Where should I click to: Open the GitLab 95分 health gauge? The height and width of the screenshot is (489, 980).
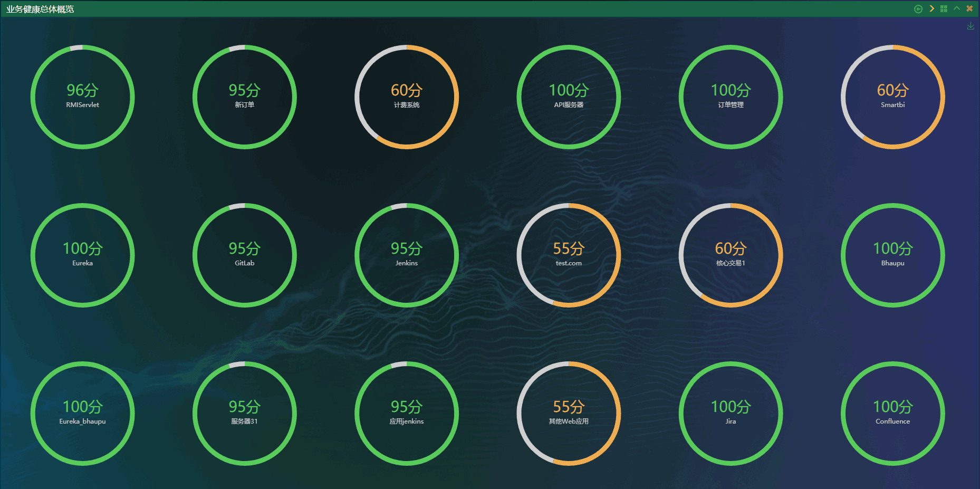tap(245, 255)
